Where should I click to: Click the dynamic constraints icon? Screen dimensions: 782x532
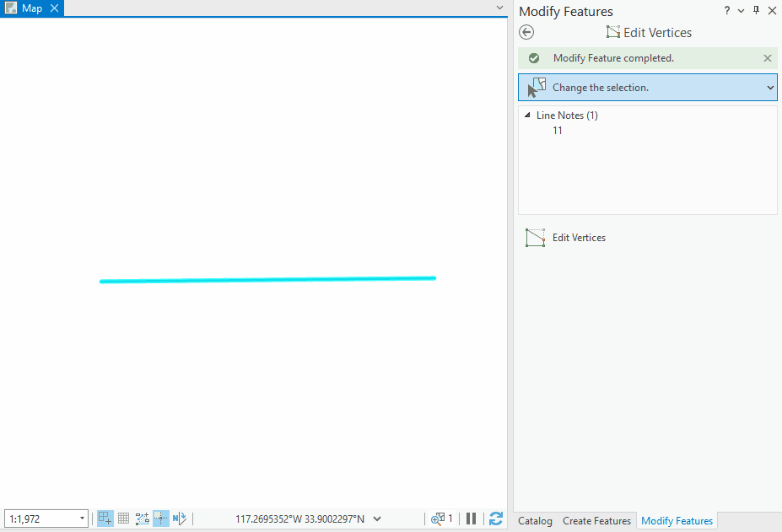click(x=142, y=519)
